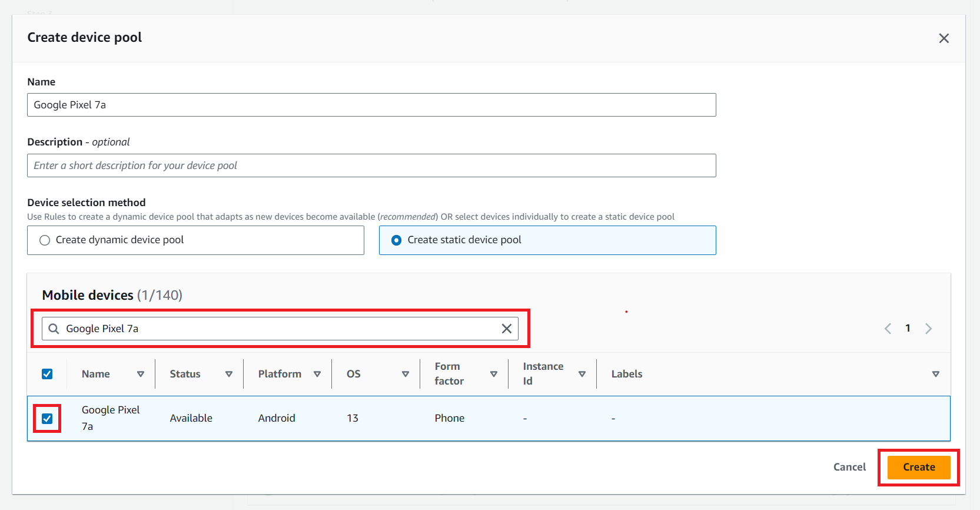The height and width of the screenshot is (510, 980).
Task: Go to the next page of devices
Action: pyautogui.click(x=928, y=329)
